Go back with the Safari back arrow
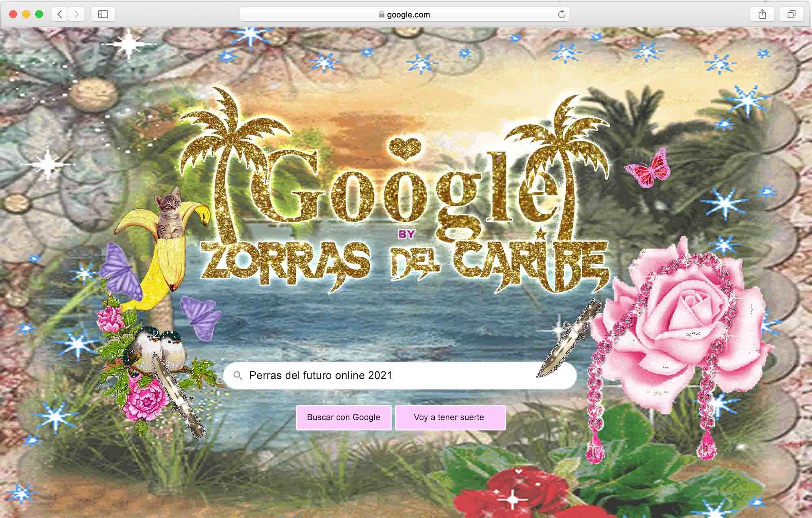Screen dimensions: 812x518 (x=60, y=14)
